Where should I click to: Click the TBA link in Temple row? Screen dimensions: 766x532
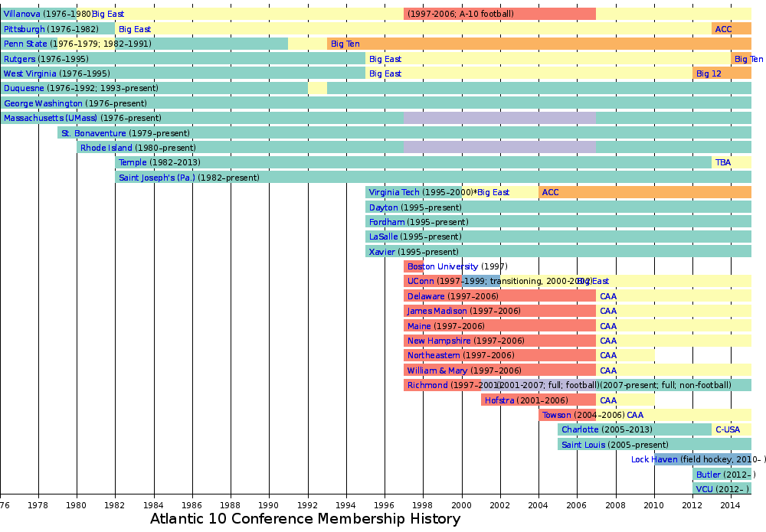[x=723, y=162]
